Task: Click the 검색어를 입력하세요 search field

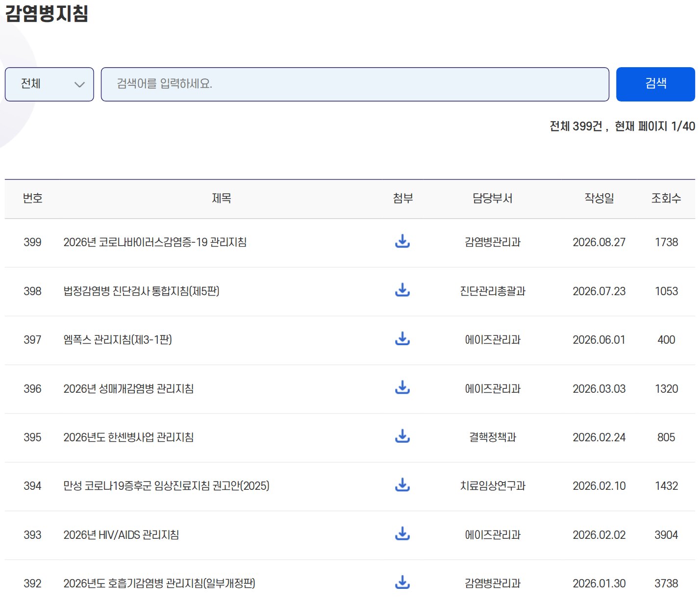Action: click(x=355, y=84)
